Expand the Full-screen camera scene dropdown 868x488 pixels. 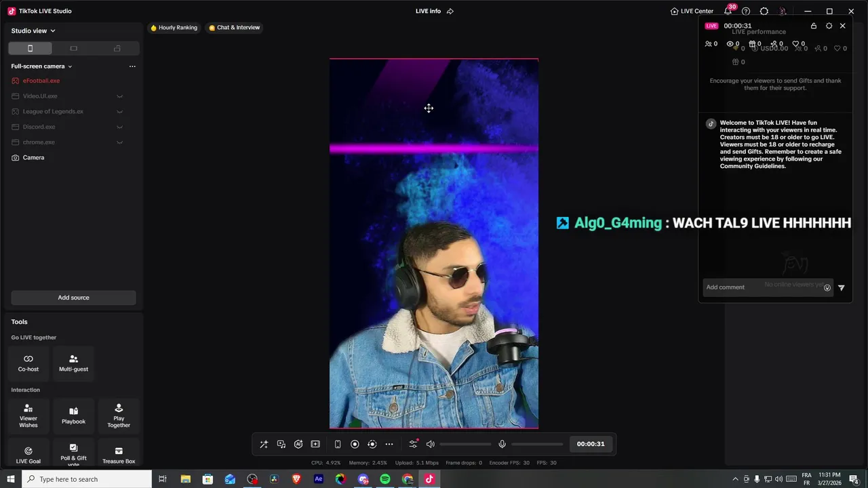[x=41, y=66]
